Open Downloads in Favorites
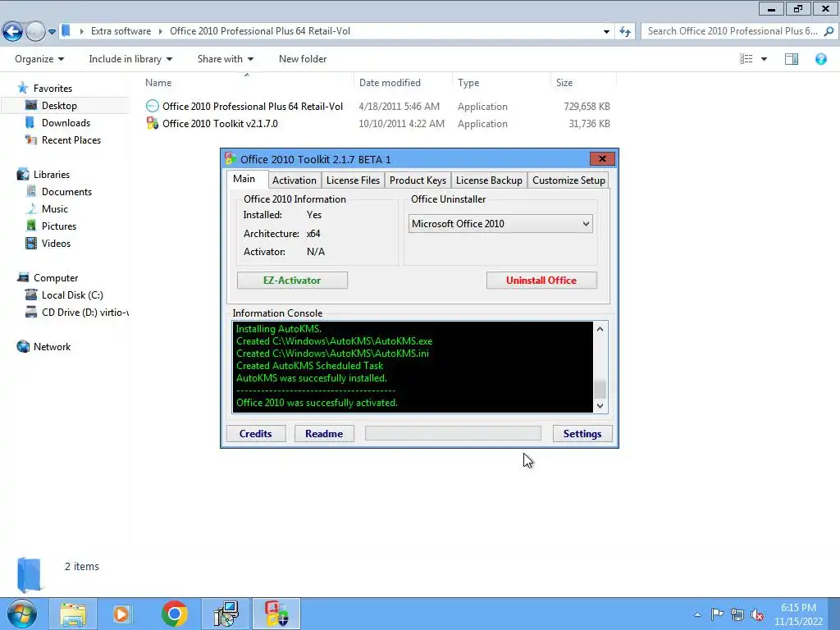 [x=66, y=123]
